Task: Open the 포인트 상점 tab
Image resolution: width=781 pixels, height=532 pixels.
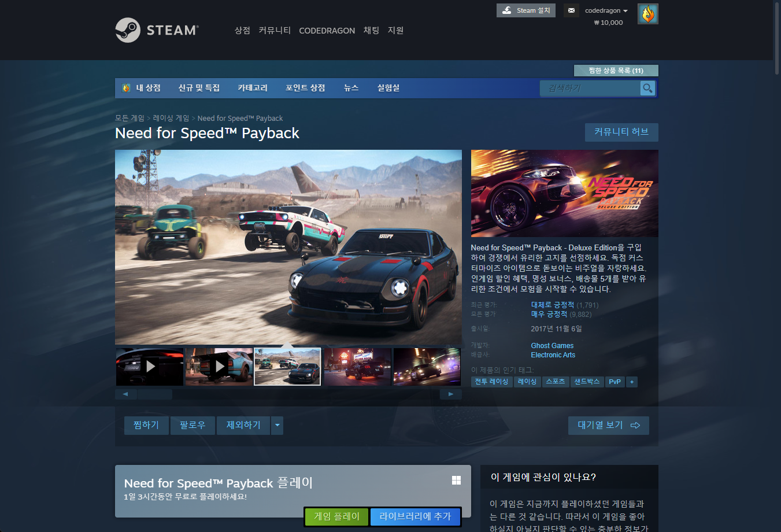Action: (305, 88)
